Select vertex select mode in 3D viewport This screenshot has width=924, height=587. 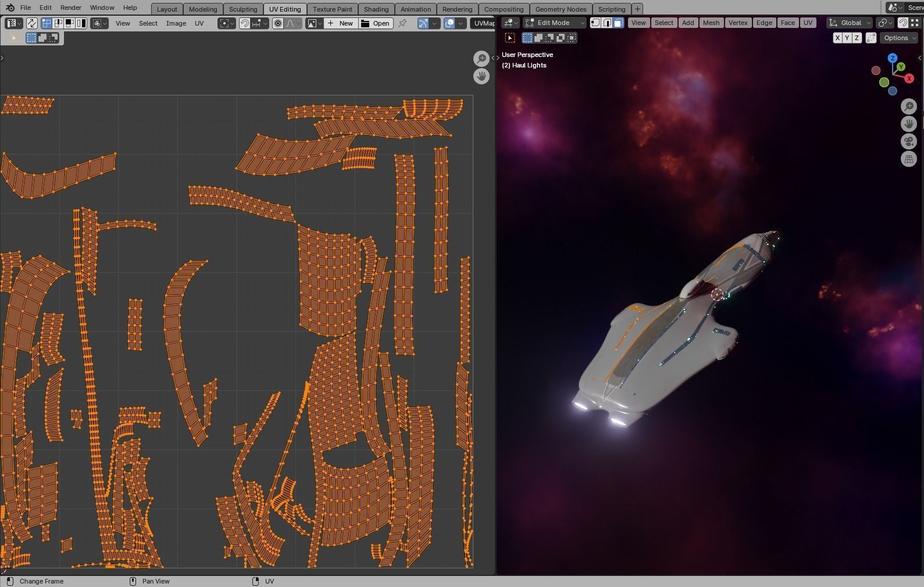tap(595, 23)
